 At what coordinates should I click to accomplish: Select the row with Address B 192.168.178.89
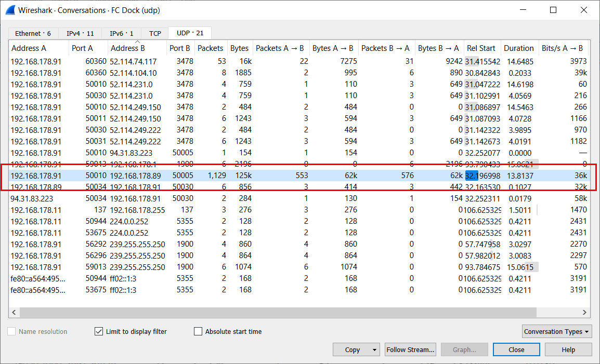[x=299, y=176]
